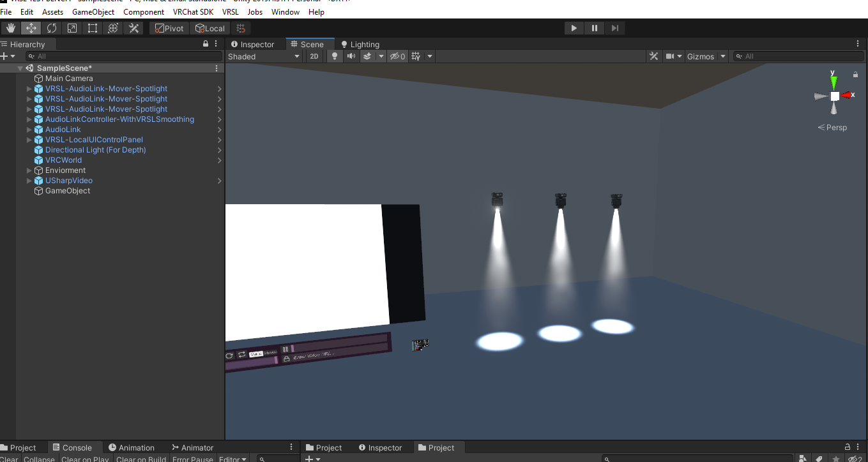Viewport: 868px width, 462px height.
Task: Toggle scene effects icon
Action: (x=367, y=56)
